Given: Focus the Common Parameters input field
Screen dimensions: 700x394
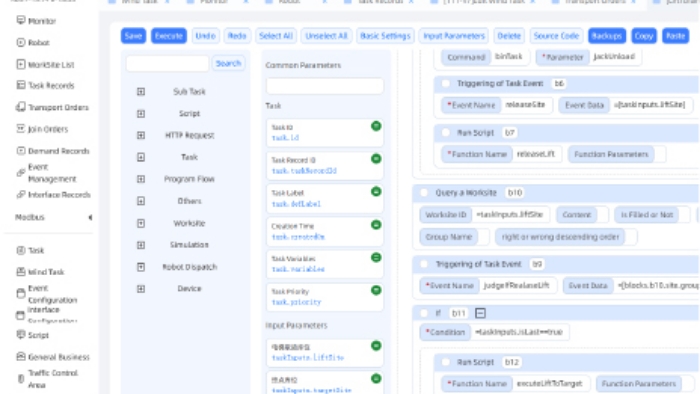Looking at the screenshot, I should pyautogui.click(x=325, y=86).
